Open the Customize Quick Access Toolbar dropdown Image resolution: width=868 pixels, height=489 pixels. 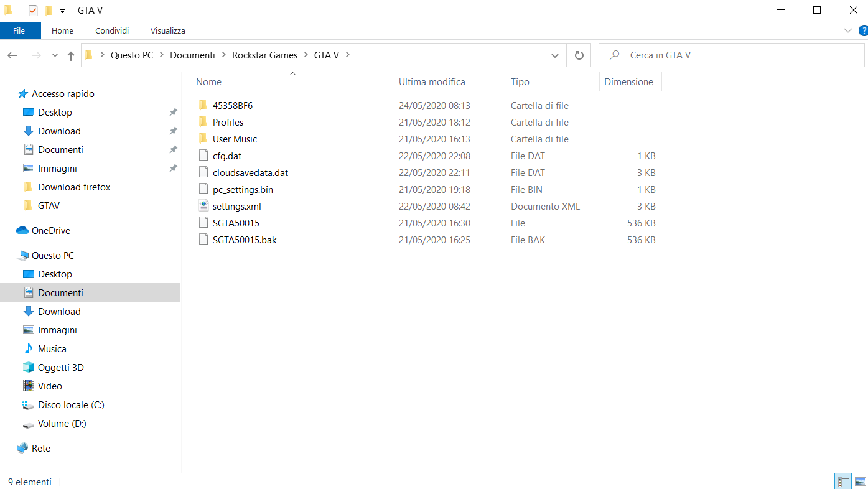(x=62, y=11)
